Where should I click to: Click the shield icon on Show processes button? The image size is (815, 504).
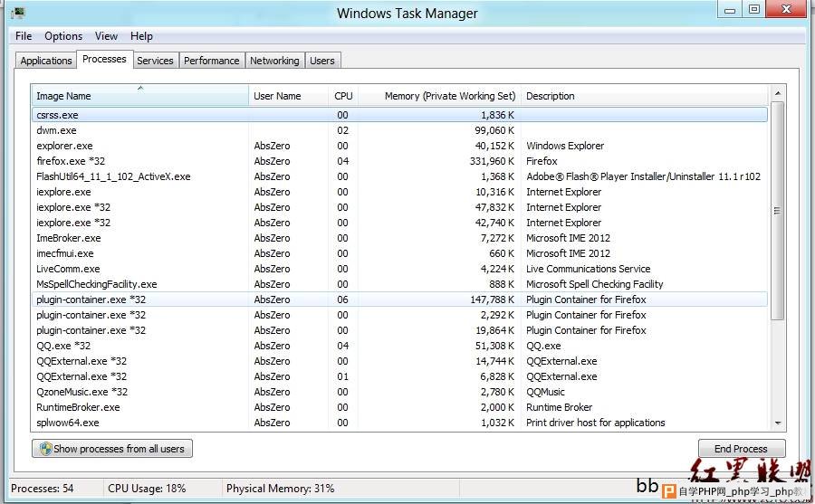[x=45, y=449]
